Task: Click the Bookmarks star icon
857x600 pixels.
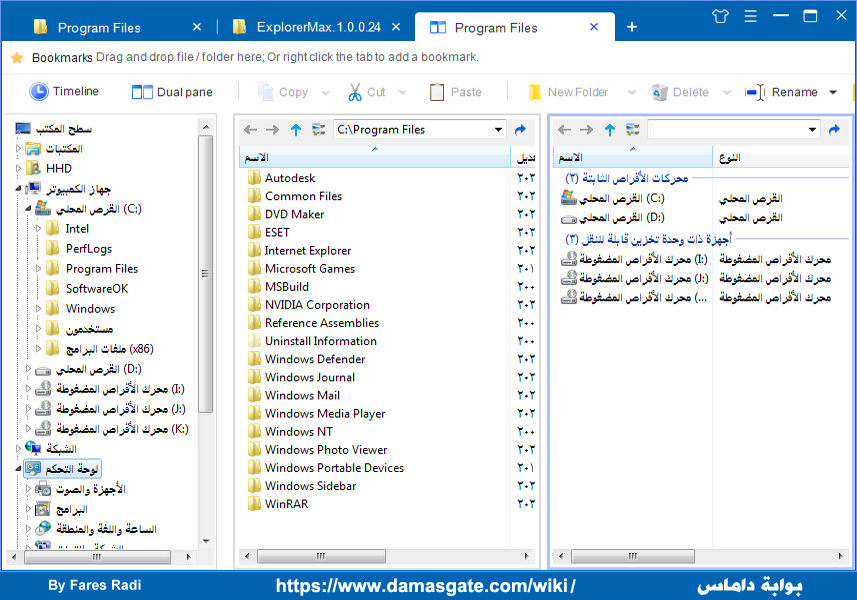Action: 17,57
